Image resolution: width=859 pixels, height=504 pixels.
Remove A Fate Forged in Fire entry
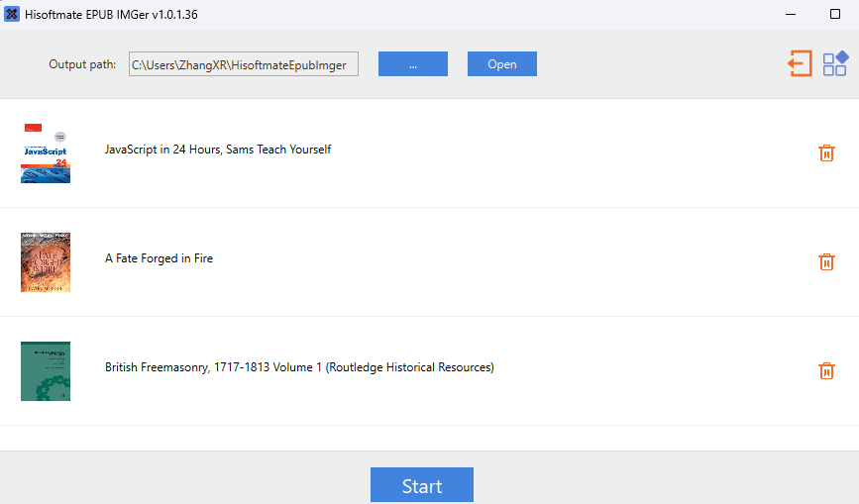(x=826, y=262)
